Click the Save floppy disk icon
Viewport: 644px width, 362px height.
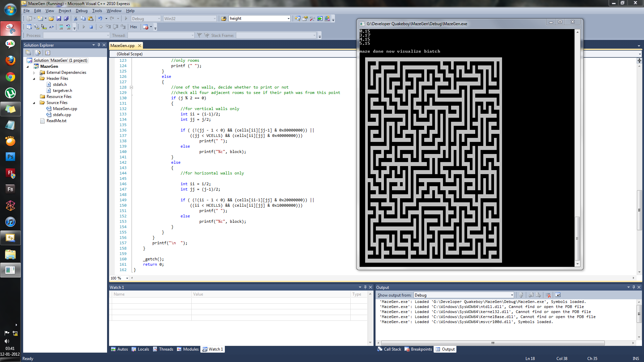tap(59, 18)
